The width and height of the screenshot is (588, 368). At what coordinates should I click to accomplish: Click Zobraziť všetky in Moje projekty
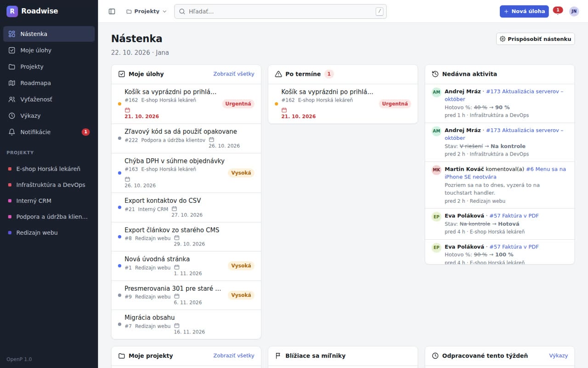click(x=234, y=356)
